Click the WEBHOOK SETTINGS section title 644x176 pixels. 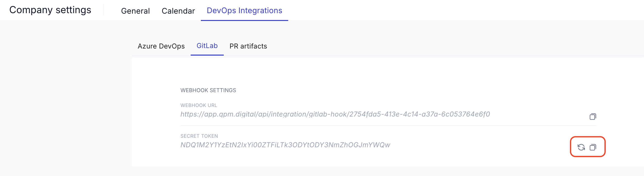[x=208, y=90]
